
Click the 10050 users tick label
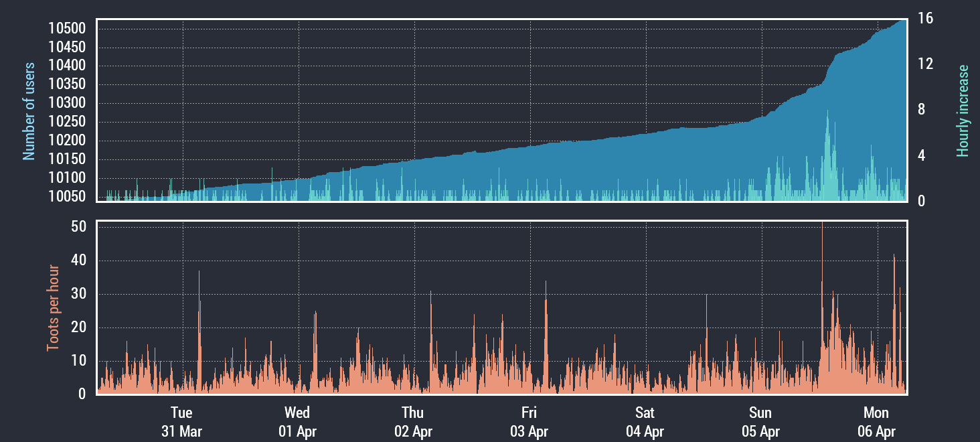click(67, 196)
